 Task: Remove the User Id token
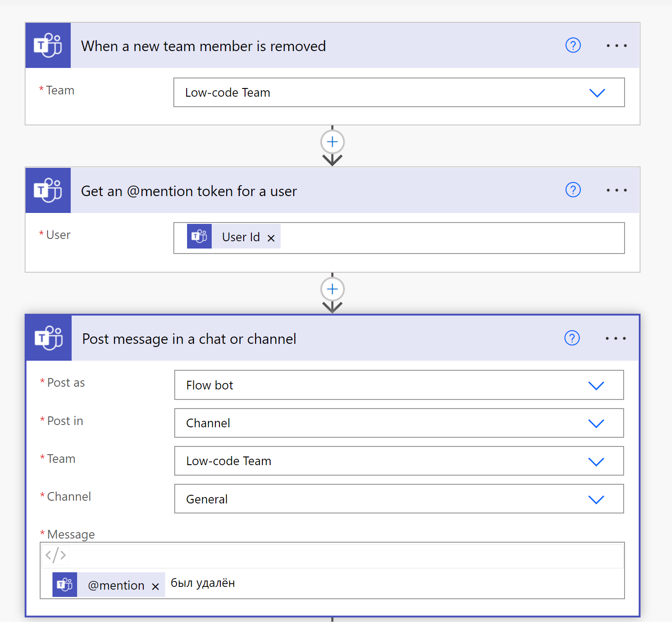tap(271, 237)
